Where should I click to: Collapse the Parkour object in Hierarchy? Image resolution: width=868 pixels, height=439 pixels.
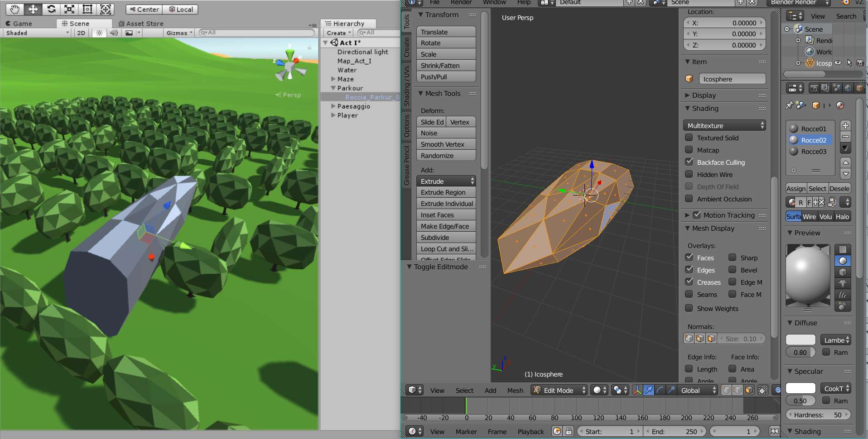333,88
